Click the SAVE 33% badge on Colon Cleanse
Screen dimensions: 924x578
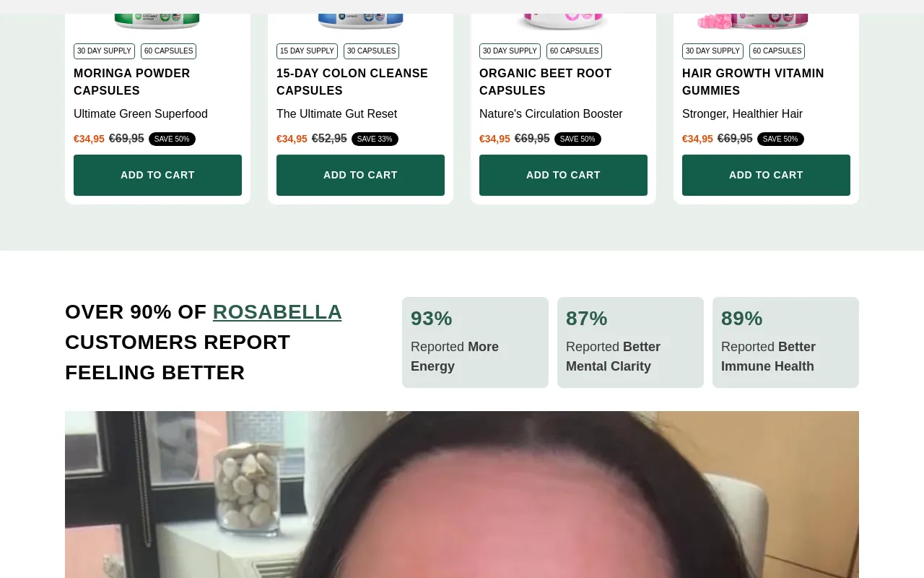tap(375, 139)
